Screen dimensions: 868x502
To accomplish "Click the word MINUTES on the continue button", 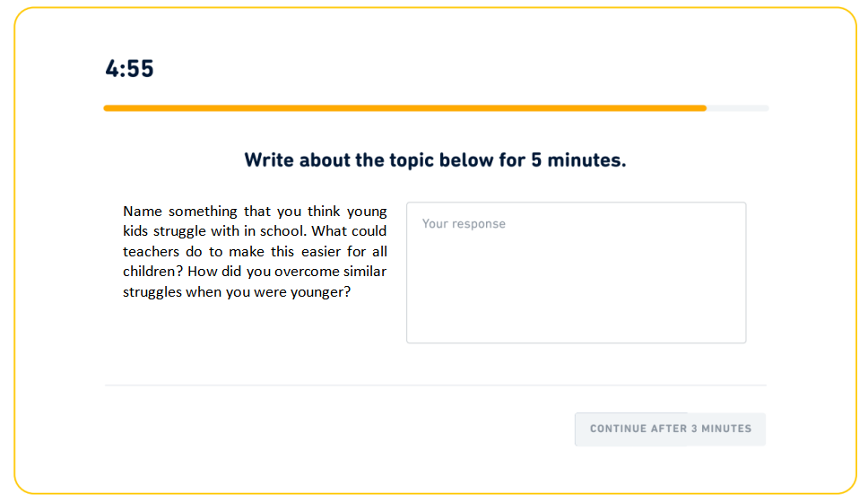I will coord(726,429).
